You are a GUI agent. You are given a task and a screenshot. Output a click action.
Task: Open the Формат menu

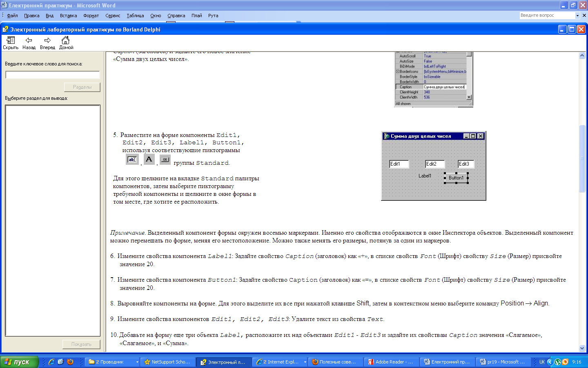click(x=91, y=16)
